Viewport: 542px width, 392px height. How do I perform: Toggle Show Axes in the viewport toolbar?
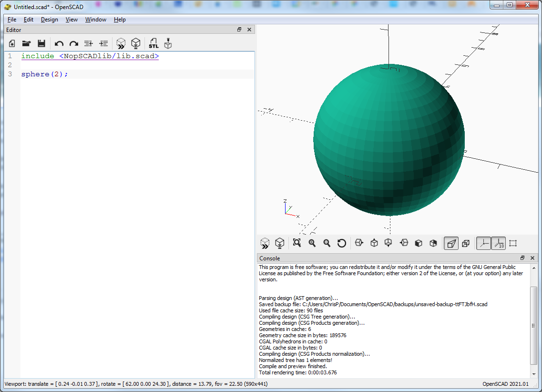point(484,243)
